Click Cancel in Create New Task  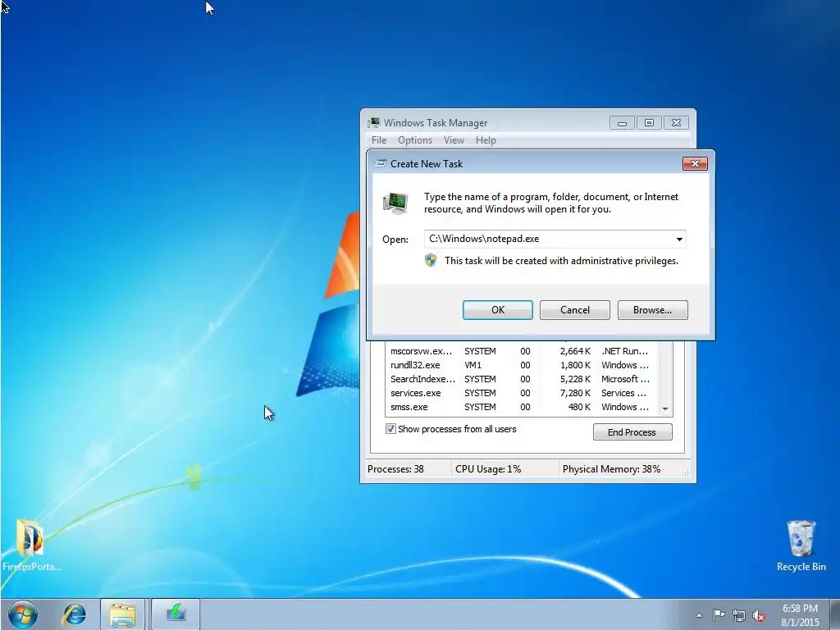coord(575,310)
